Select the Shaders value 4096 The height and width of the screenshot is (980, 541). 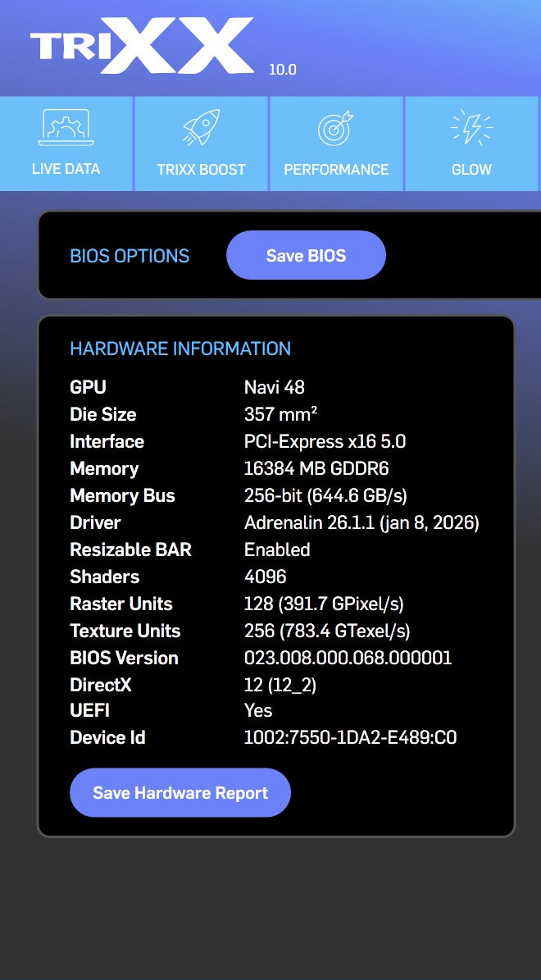[x=266, y=577]
